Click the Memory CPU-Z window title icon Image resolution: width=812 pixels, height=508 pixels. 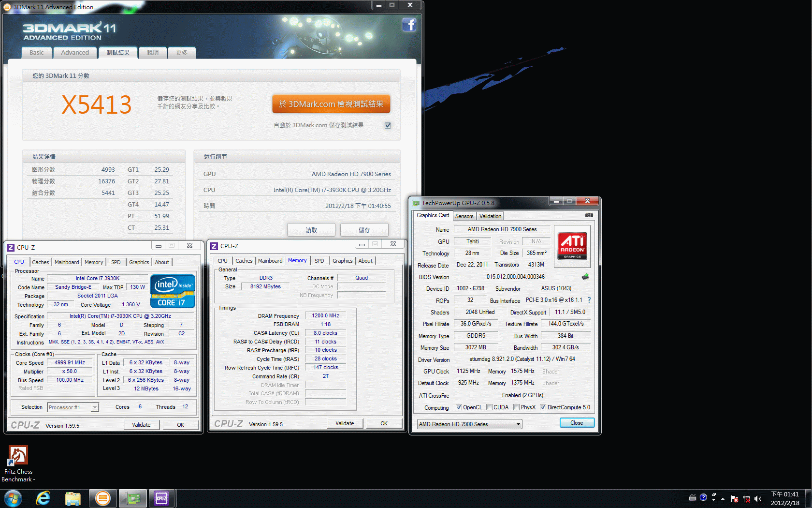tap(214, 246)
